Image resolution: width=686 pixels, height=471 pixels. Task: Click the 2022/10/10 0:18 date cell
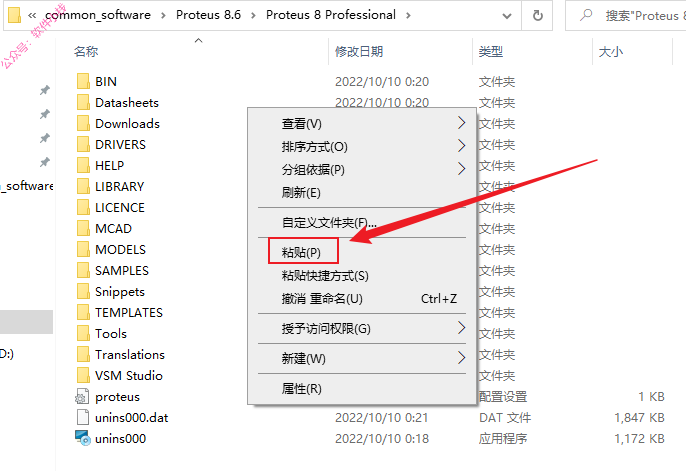pyautogui.click(x=382, y=439)
